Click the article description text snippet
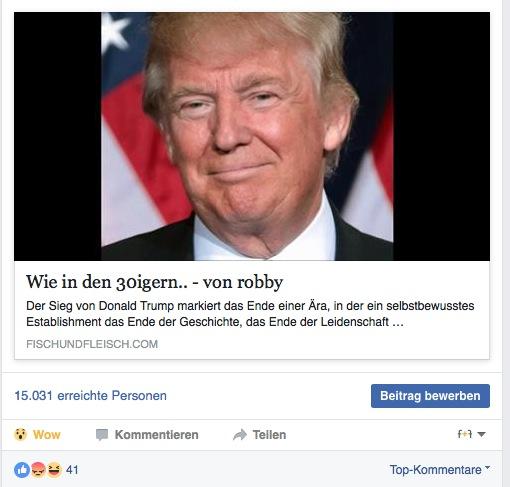 click(x=250, y=314)
